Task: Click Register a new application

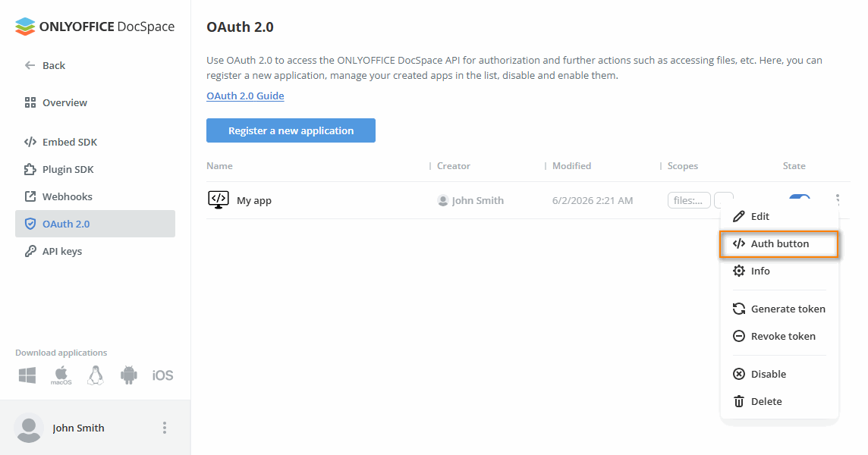Action: [291, 130]
